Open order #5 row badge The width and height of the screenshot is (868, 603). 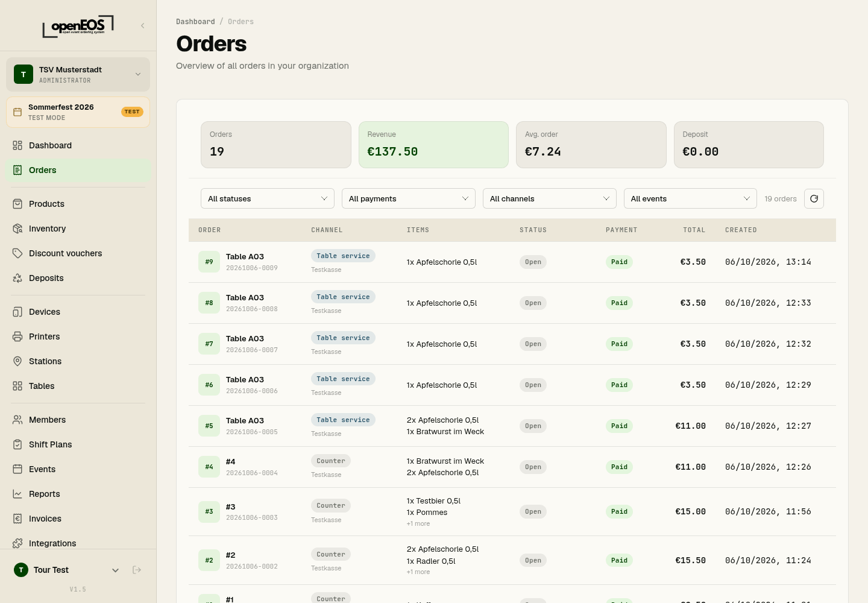pyautogui.click(x=209, y=426)
